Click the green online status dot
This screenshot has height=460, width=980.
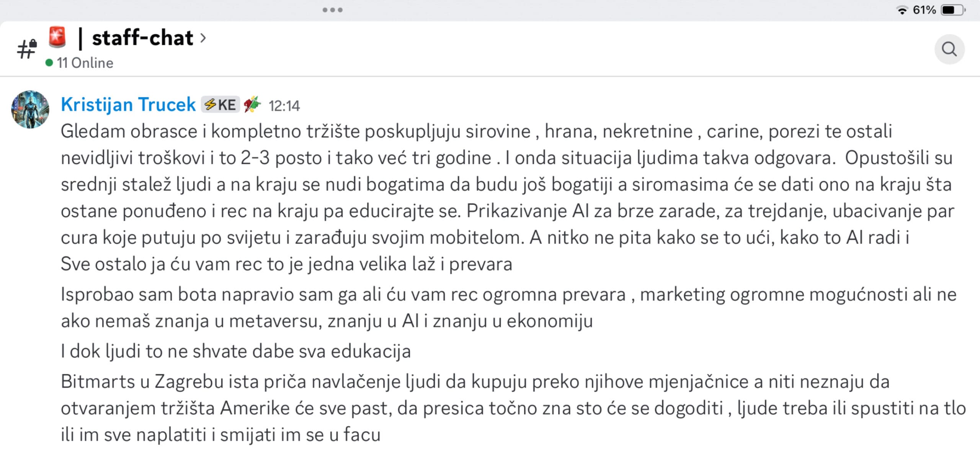49,63
